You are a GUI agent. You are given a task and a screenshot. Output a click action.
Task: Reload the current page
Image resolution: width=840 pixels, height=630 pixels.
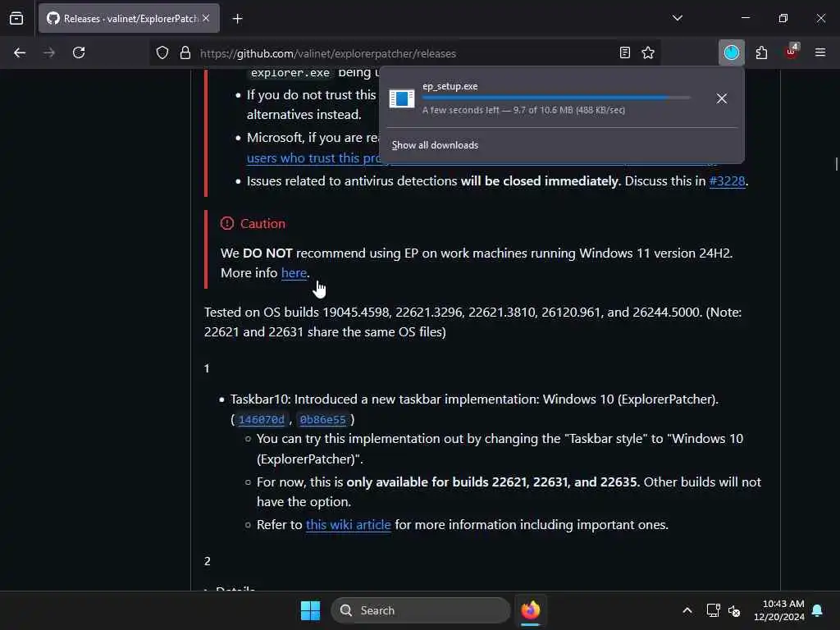pyautogui.click(x=79, y=52)
